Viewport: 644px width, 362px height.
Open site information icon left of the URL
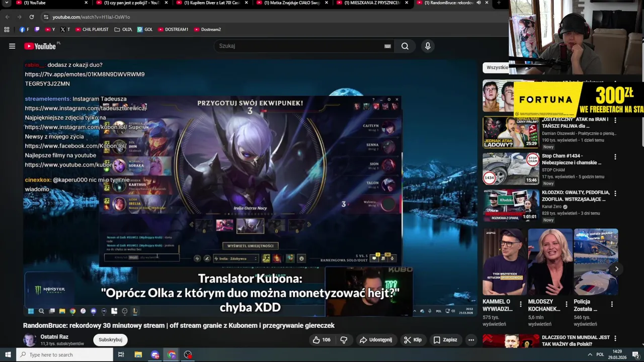[x=46, y=17]
